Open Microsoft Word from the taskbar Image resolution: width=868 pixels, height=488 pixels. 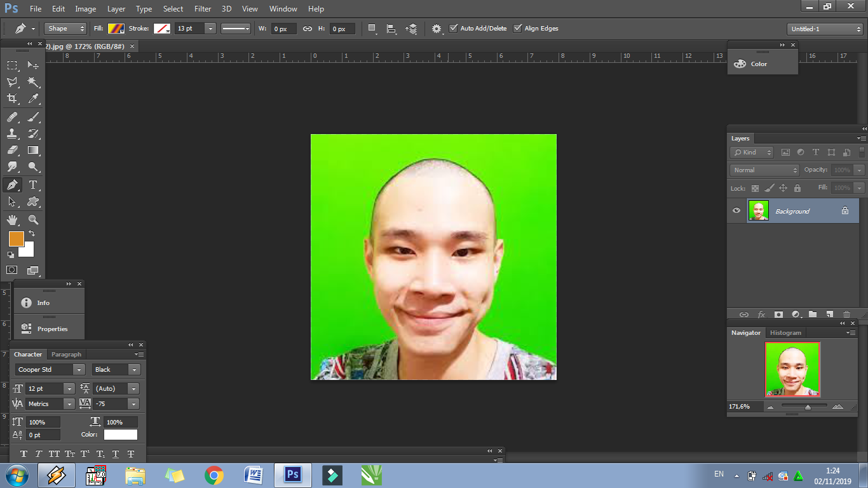[x=254, y=475]
